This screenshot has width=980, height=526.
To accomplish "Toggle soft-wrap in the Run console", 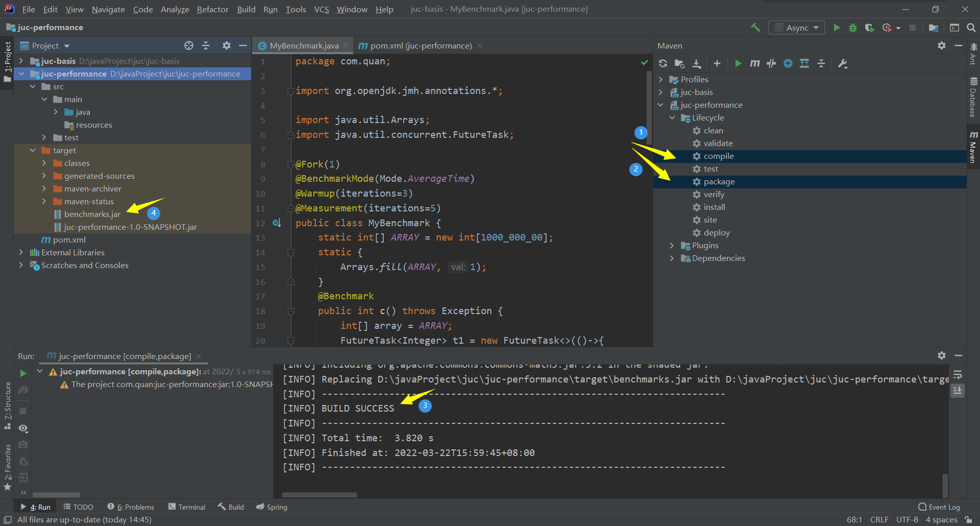I will (958, 375).
